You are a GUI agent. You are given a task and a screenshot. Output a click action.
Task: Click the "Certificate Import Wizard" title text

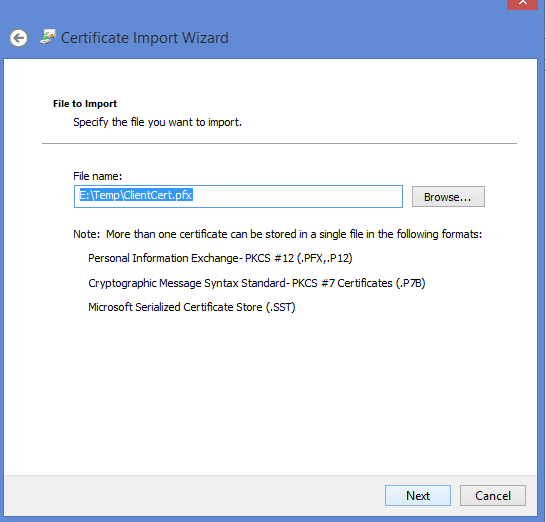coord(145,38)
